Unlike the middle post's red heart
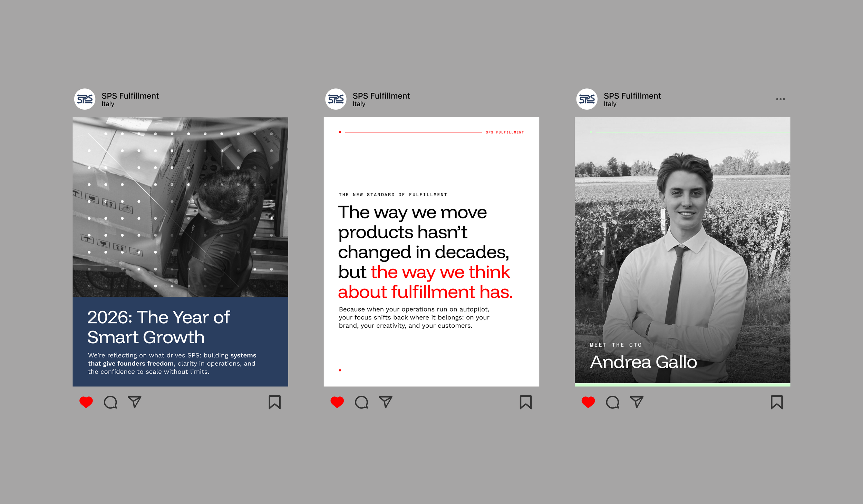863x504 pixels. pyautogui.click(x=337, y=402)
